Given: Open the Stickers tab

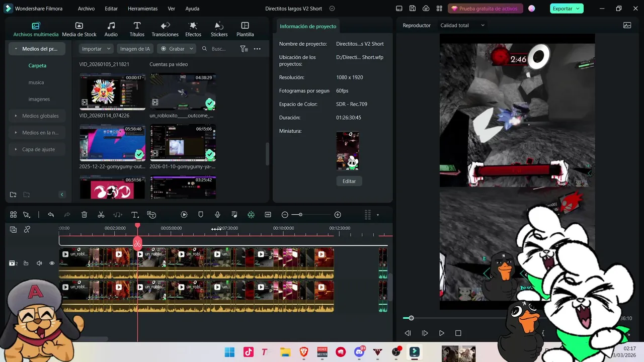Looking at the screenshot, I should click(x=219, y=30).
